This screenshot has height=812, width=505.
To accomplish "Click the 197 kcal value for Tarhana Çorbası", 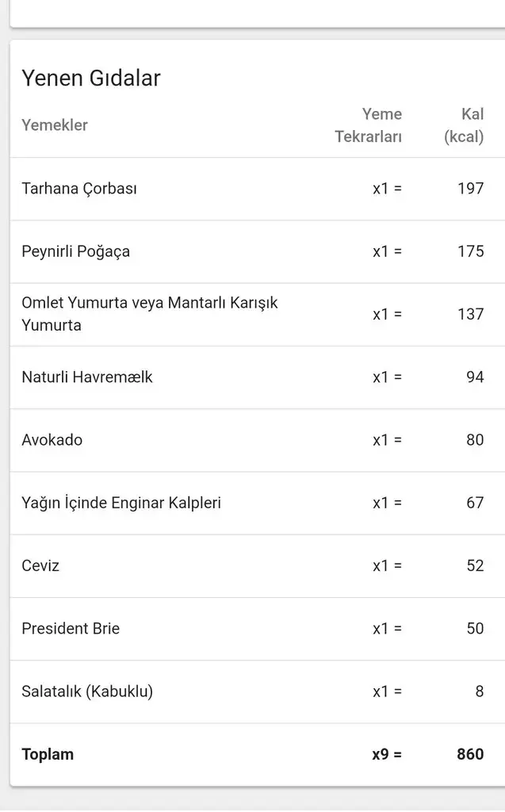I will [470, 189].
